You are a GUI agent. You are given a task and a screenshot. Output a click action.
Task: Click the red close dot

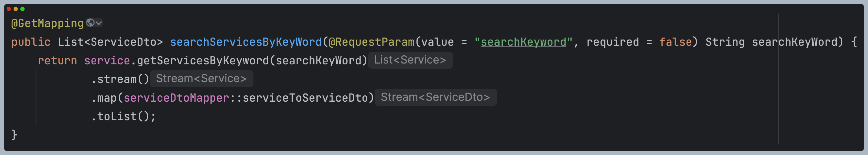click(9, 9)
